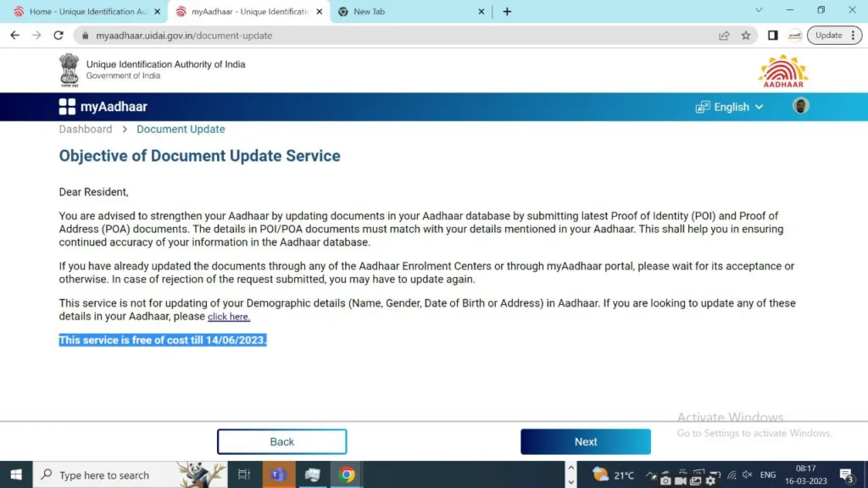Click the Aadhaar sun logo
This screenshot has height=488, width=868.
coord(782,71)
